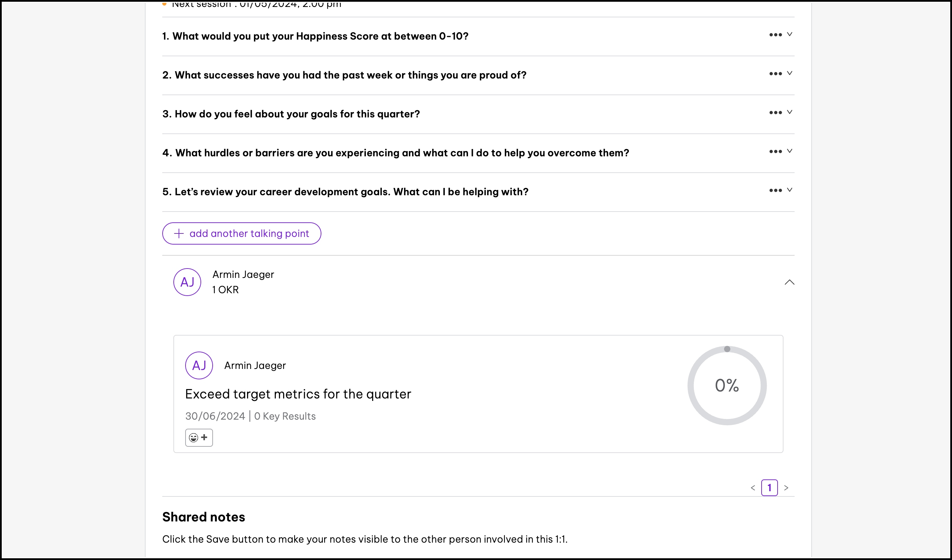Go to previous page of OKRs
The width and height of the screenshot is (952, 560).
click(x=753, y=487)
